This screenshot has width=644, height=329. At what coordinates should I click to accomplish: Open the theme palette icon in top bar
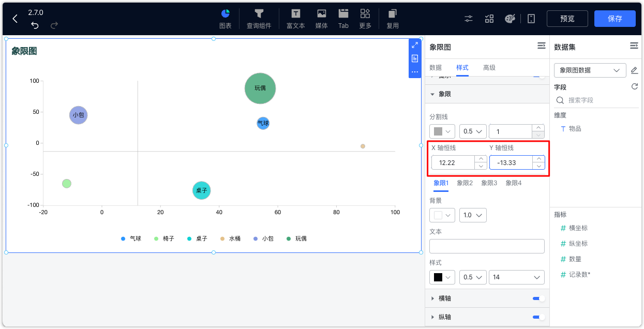(x=510, y=18)
